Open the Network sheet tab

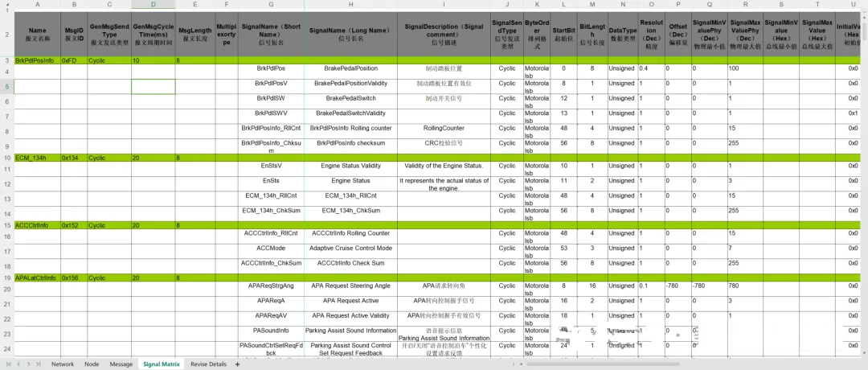(63, 364)
